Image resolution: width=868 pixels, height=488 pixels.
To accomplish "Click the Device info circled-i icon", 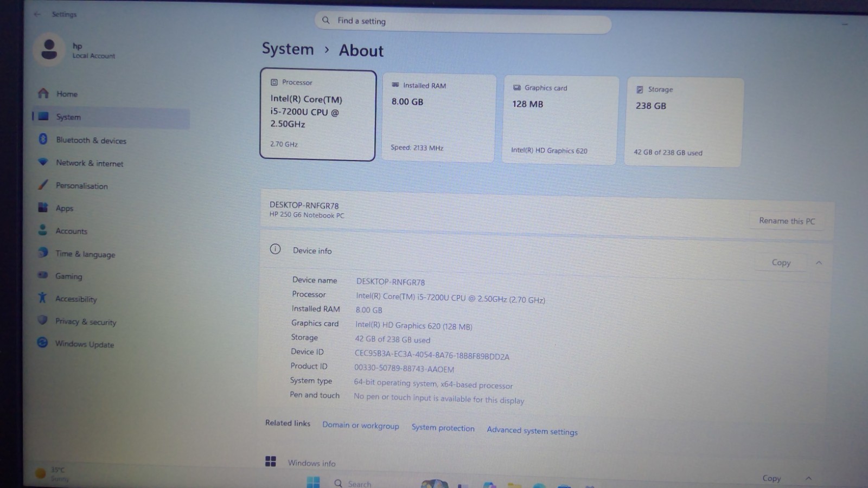I will (275, 249).
